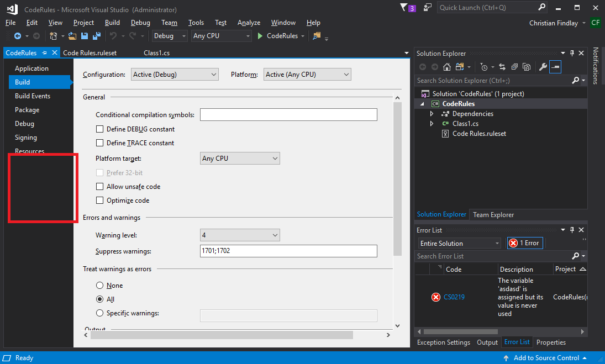The height and width of the screenshot is (364, 605).
Task: Enable Define TRACE constant checkbox
Action: [x=99, y=143]
